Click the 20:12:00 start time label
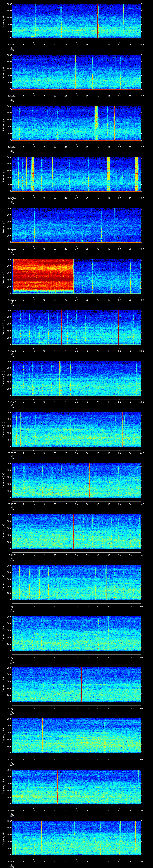The image size is (153, 868). pyautogui.click(x=12, y=606)
